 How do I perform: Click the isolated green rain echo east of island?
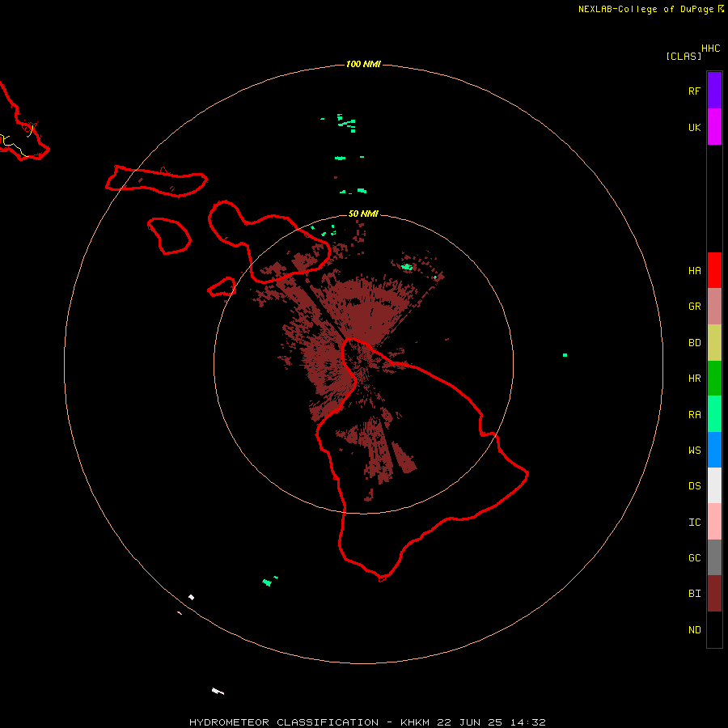pos(565,355)
